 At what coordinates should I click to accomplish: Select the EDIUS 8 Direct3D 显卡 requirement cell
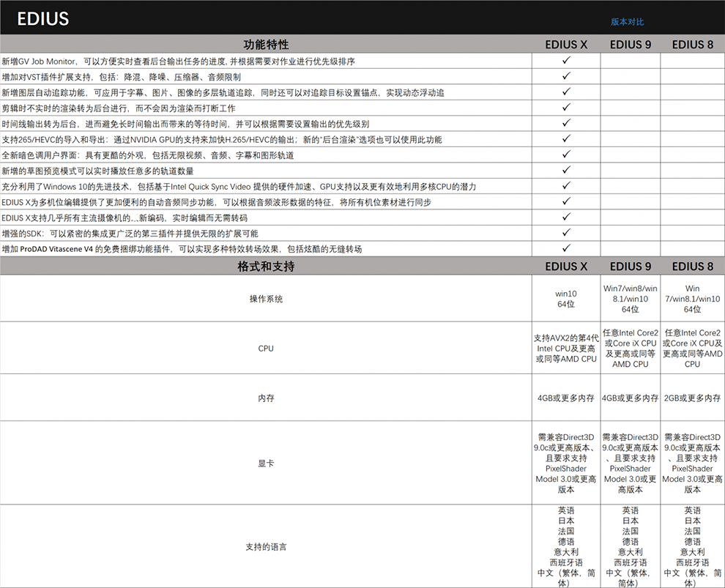(x=693, y=464)
